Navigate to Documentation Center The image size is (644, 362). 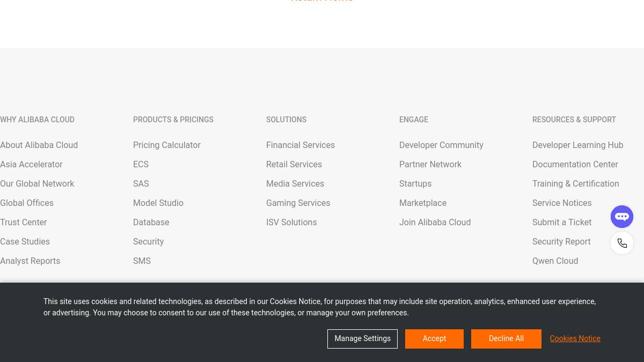point(575,164)
